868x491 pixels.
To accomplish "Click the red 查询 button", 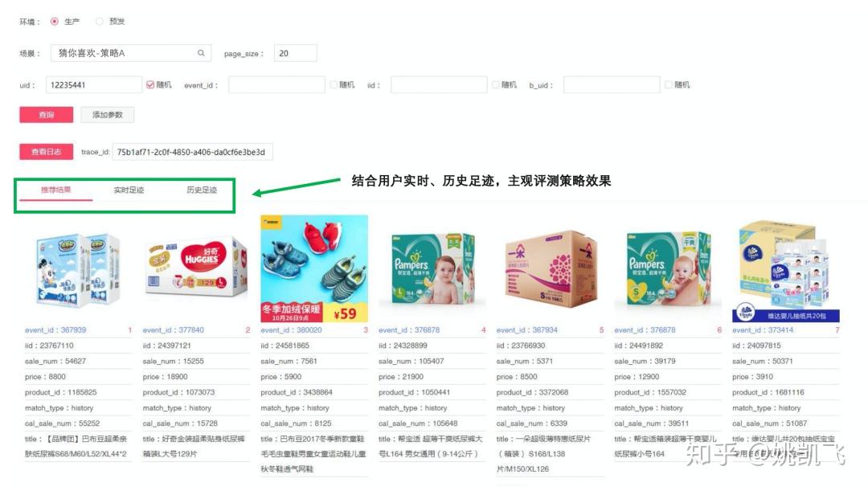I will coord(47,115).
